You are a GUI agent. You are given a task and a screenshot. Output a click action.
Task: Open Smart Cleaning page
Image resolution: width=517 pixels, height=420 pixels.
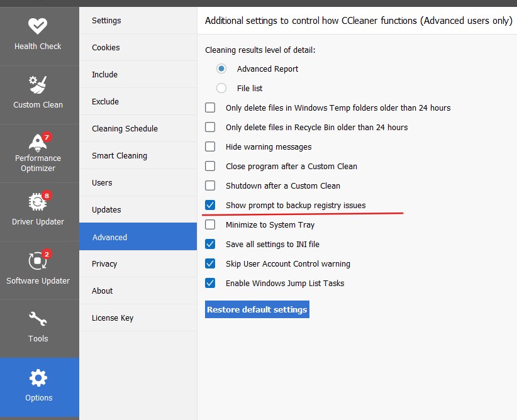coord(138,155)
